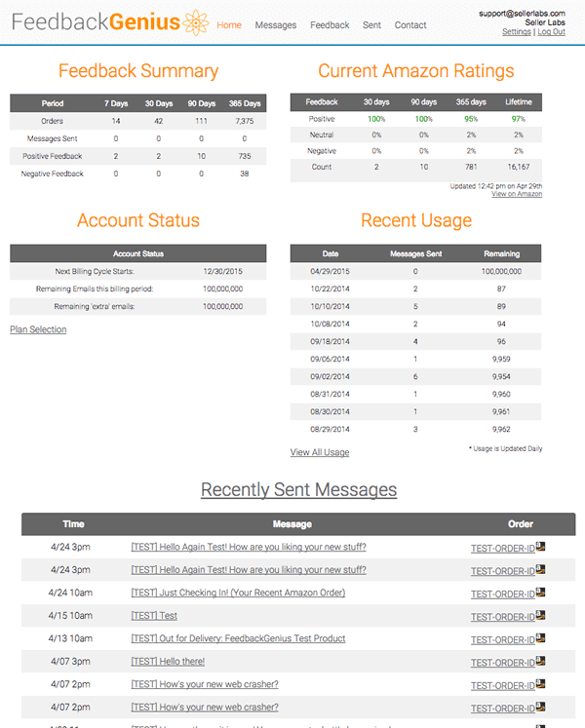Click the Feedback Summary heading
The image size is (585, 728).
138,71
